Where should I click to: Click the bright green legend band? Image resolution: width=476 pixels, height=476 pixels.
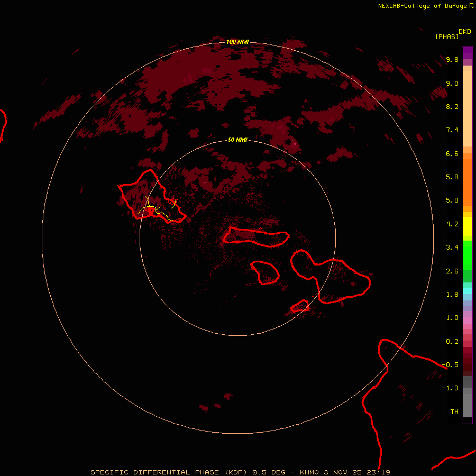[x=467, y=255]
